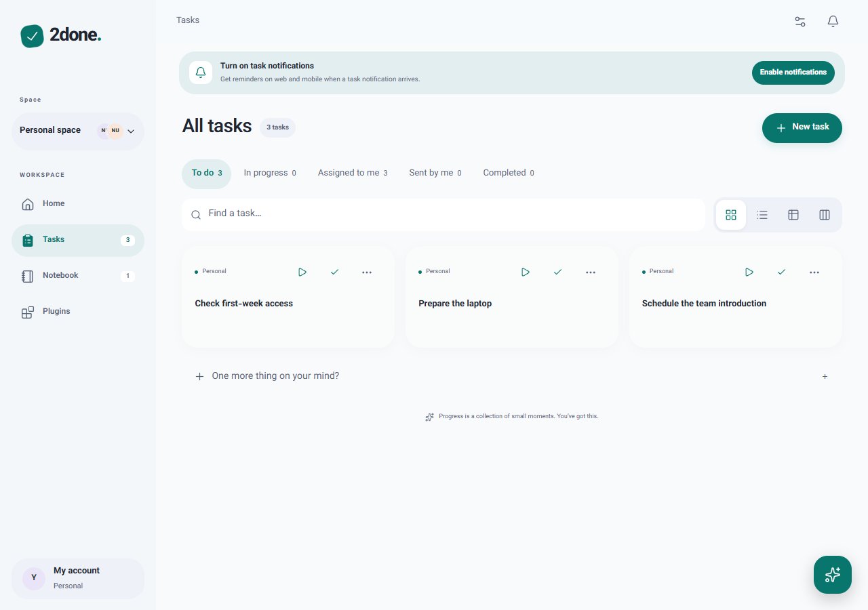Create a New task
868x610 pixels.
[802, 128]
